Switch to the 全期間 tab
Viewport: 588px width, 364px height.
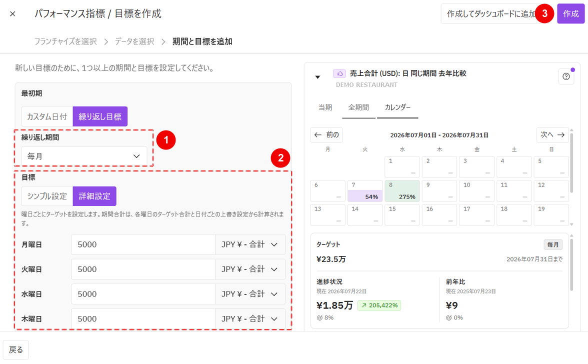(358, 107)
